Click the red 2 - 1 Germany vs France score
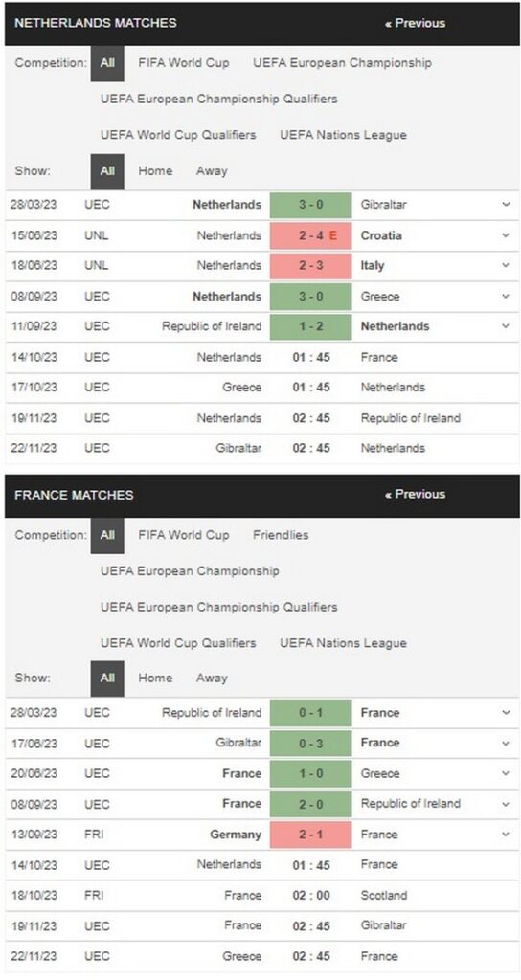The image size is (521, 980). pos(311,835)
